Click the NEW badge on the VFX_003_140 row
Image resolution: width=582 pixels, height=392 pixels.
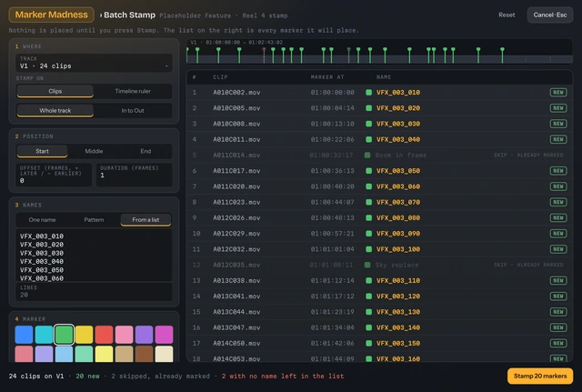coord(558,327)
